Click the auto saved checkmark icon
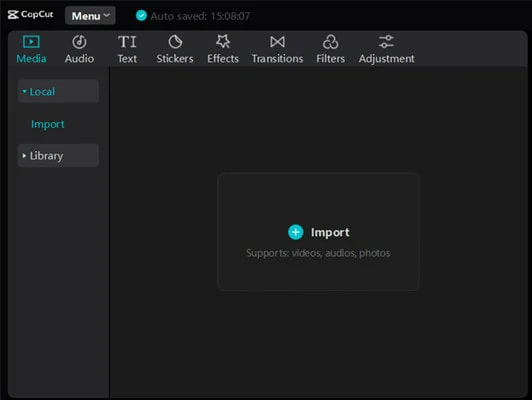The width and height of the screenshot is (532, 400). pyautogui.click(x=141, y=16)
